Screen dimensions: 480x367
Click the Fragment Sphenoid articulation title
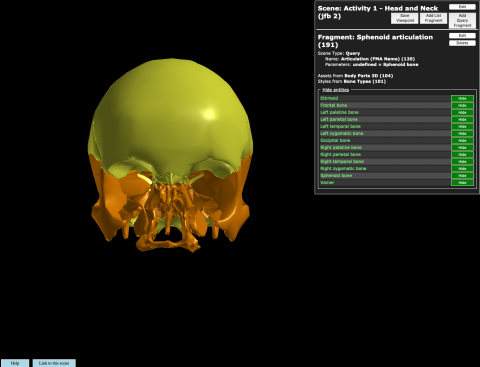[x=375, y=41]
